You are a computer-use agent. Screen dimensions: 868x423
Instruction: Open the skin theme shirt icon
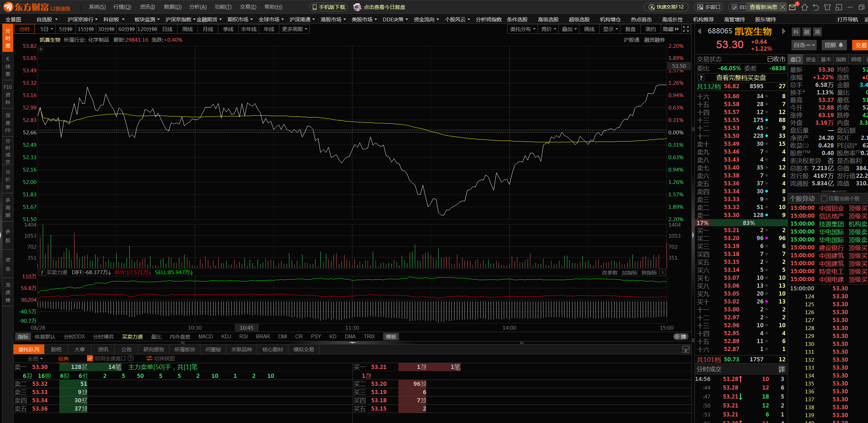click(x=827, y=7)
